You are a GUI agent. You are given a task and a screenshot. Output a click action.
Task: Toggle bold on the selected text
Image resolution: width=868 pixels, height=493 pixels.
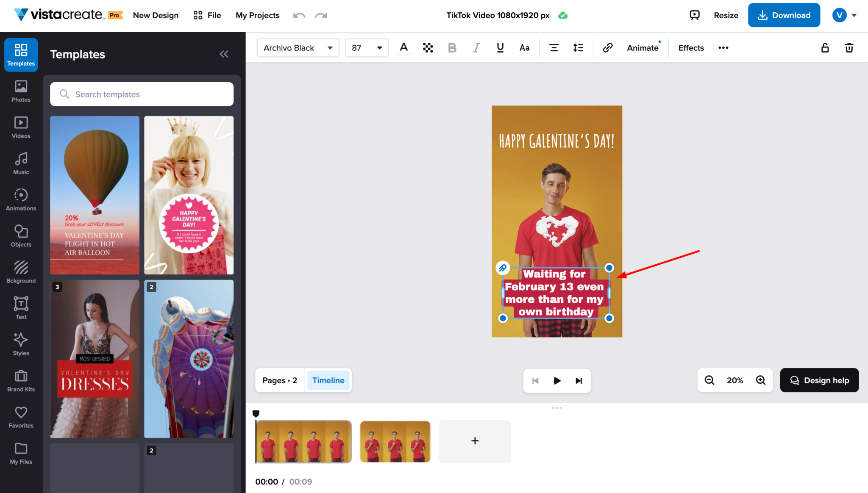452,47
